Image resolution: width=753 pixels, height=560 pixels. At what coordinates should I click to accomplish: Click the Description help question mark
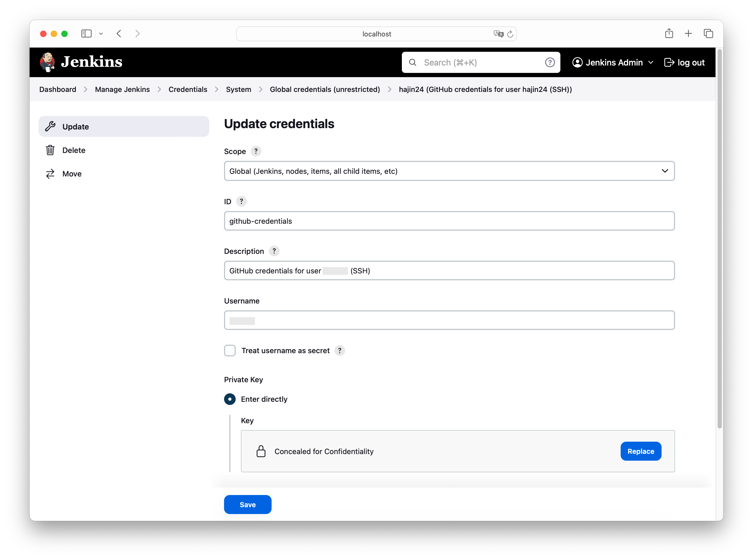tap(274, 251)
